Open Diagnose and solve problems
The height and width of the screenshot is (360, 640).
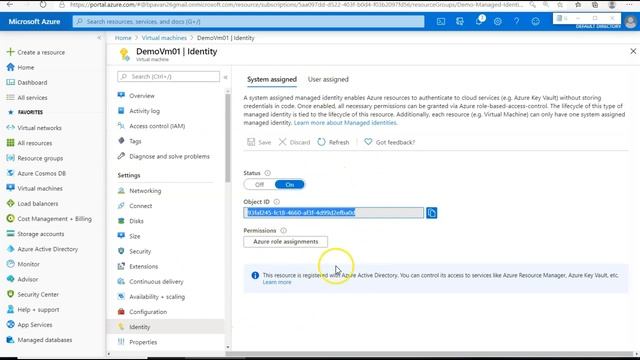click(x=163, y=156)
